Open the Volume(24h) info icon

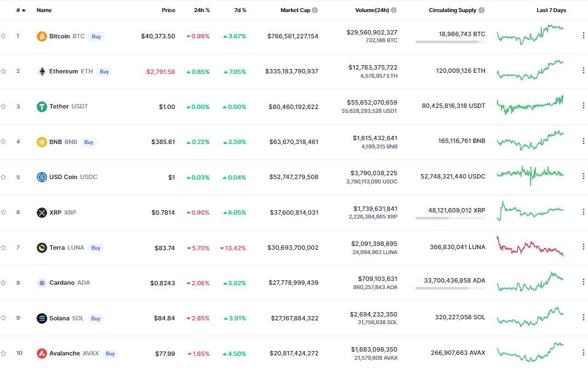pos(394,10)
